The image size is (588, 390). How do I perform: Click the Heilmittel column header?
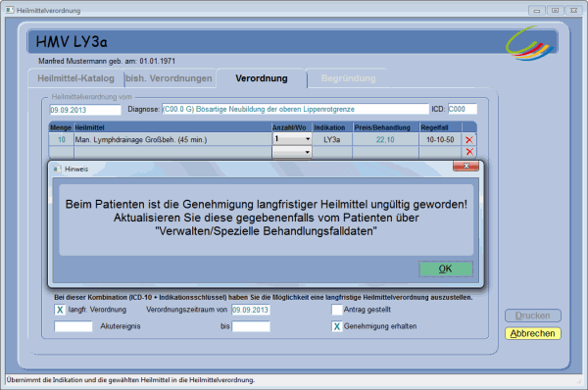[x=172, y=127]
